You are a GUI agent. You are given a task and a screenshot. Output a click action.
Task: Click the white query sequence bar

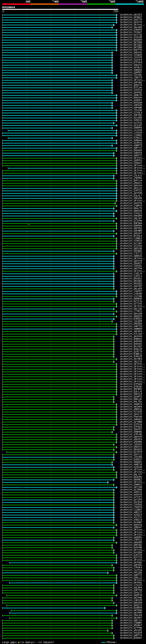(60, 10)
